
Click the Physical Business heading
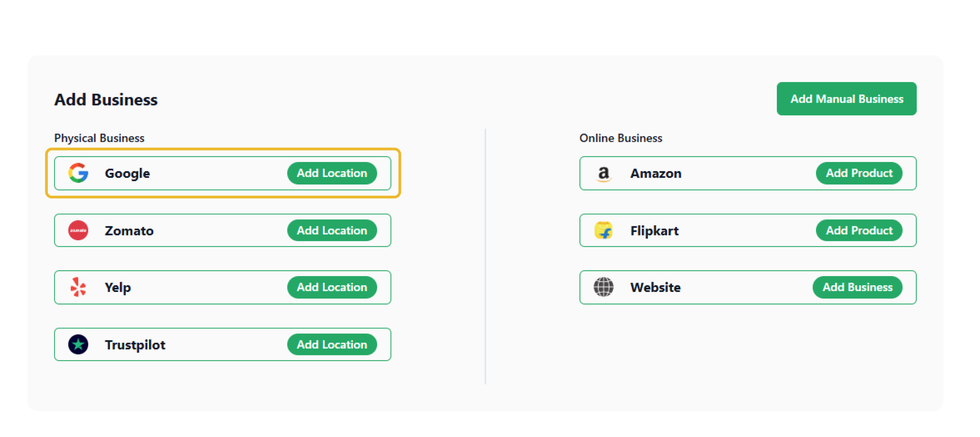[99, 138]
